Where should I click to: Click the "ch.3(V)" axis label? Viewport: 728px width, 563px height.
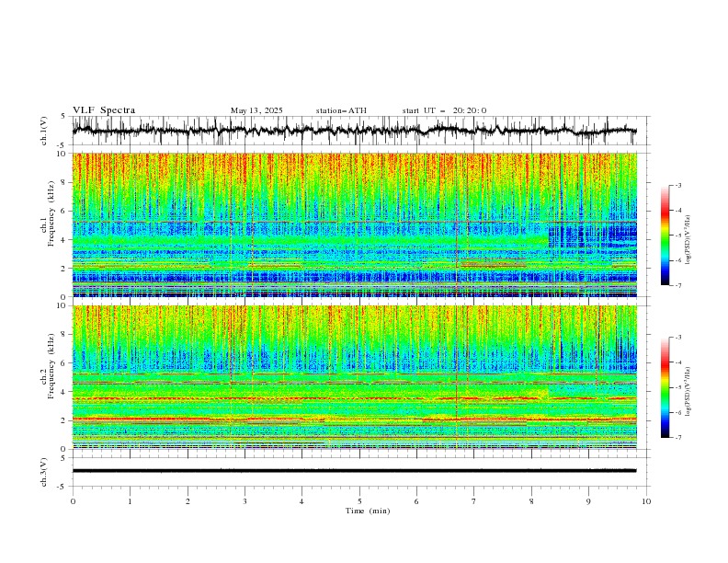[44, 472]
